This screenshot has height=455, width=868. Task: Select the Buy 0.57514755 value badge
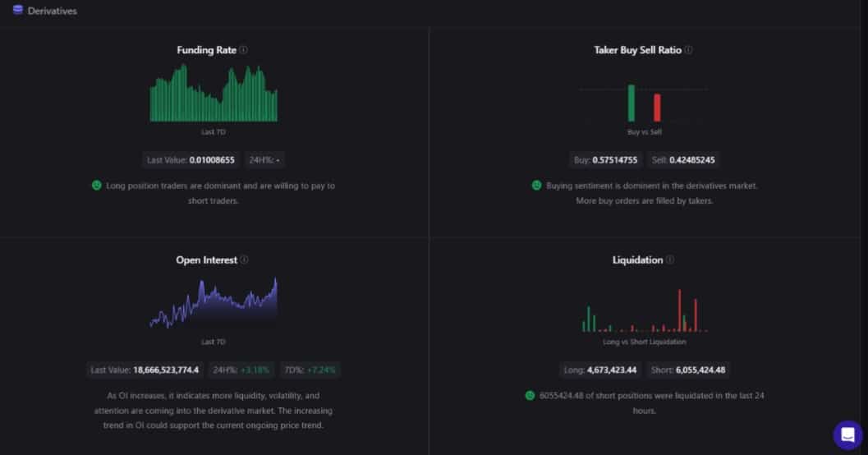(x=606, y=160)
